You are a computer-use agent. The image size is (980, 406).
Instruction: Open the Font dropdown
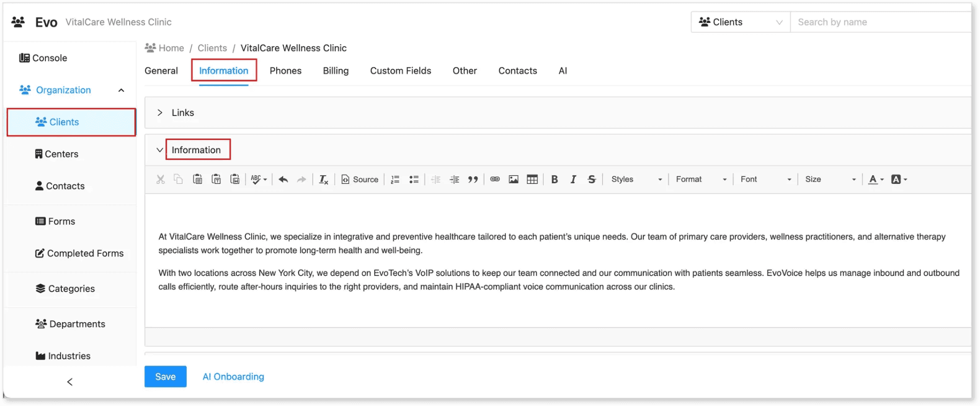click(x=766, y=179)
